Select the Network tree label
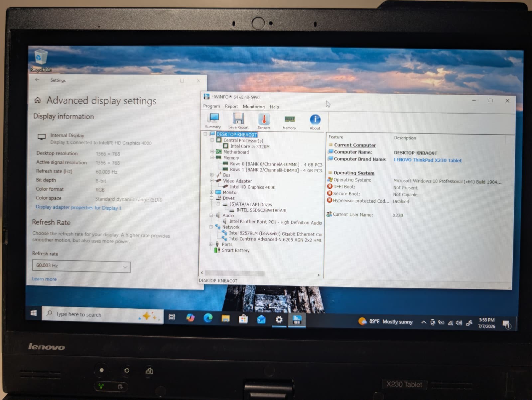The height and width of the screenshot is (400, 532). tap(231, 227)
